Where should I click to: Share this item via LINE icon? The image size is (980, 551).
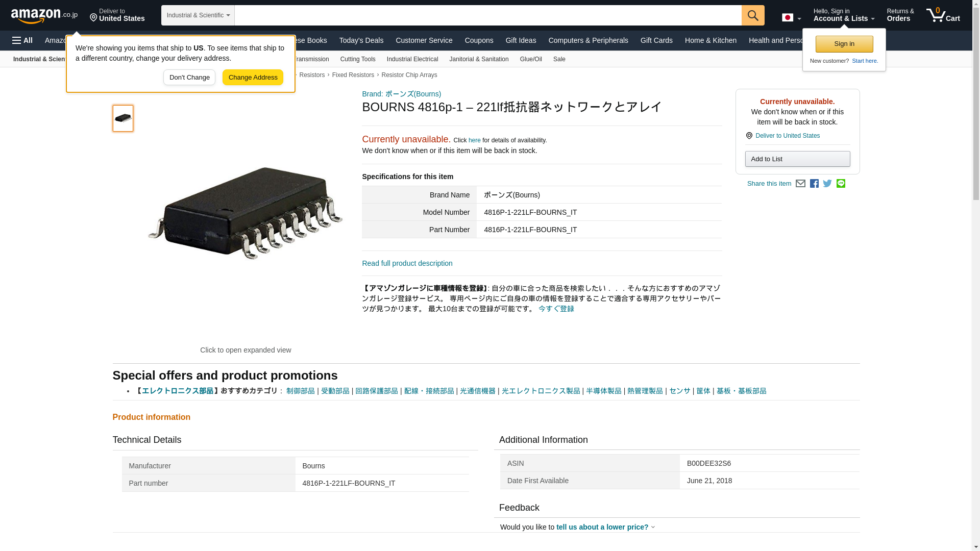coord(841,184)
